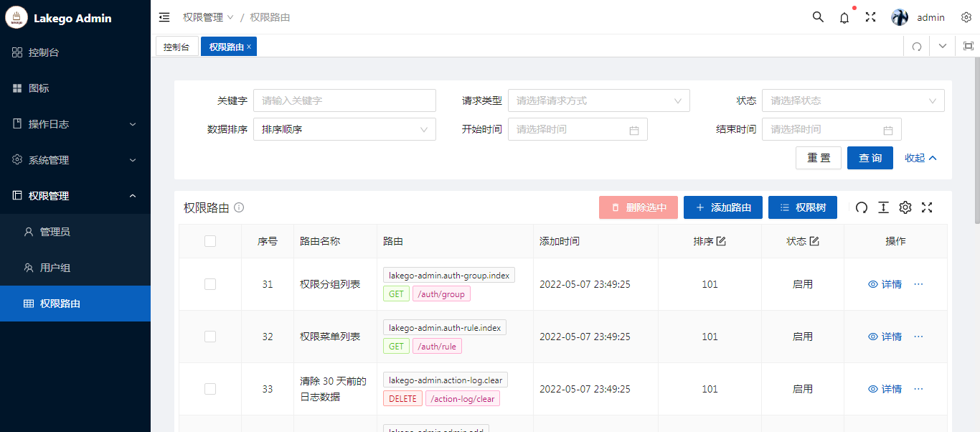Open the 开始时间 calendar icon
The width and height of the screenshot is (980, 432).
(634, 130)
